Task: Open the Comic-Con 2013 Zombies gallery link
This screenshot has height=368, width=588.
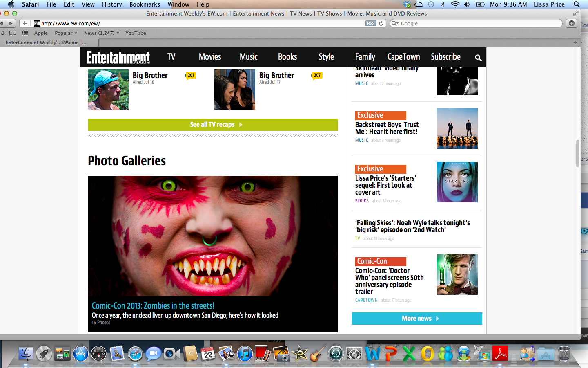Action: [x=153, y=306]
